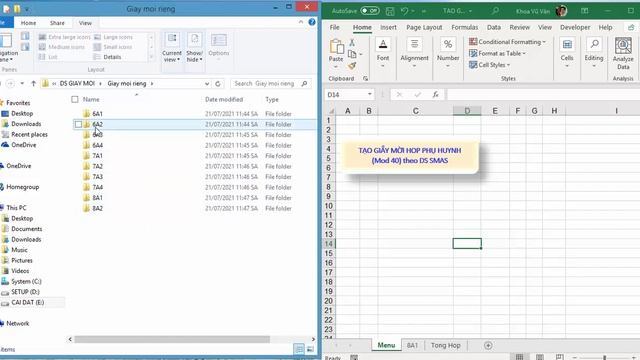The height and width of the screenshot is (360, 640).
Task: Choose Details layout in Explorer ribbon
Action: (107, 57)
